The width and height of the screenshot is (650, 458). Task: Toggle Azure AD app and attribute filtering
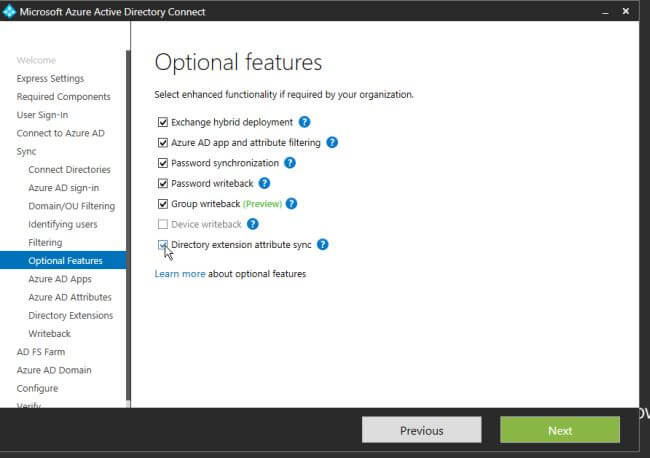point(162,142)
